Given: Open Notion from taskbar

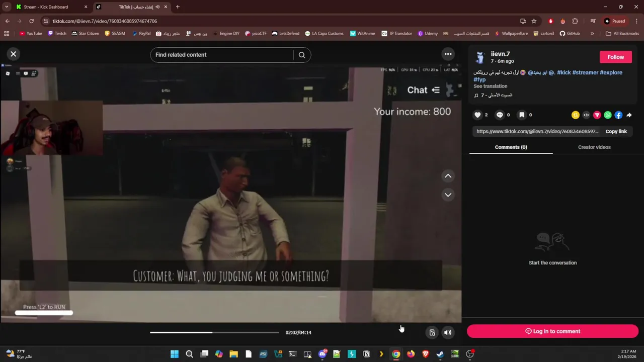Looking at the screenshot, I should coord(366,354).
